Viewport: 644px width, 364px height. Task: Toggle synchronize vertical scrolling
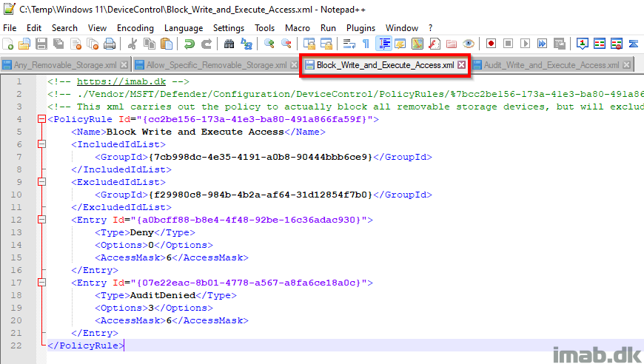click(x=309, y=44)
